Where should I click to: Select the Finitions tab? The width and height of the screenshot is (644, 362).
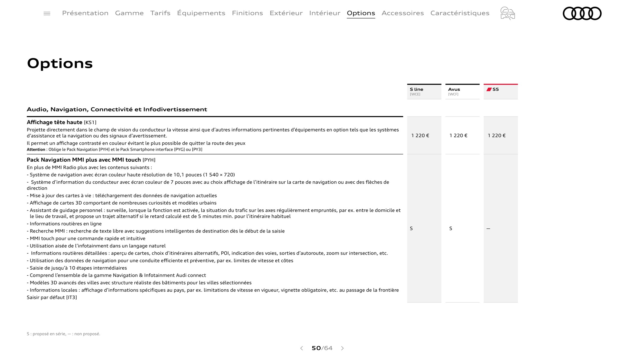point(247,13)
